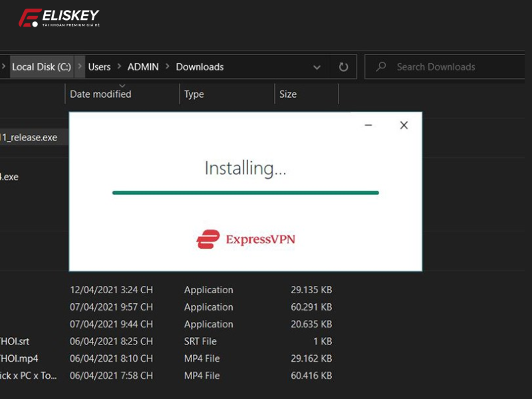The height and width of the screenshot is (399, 532).
Task: Expand the chevron after Local Disk (C:)
Action: [x=80, y=67]
